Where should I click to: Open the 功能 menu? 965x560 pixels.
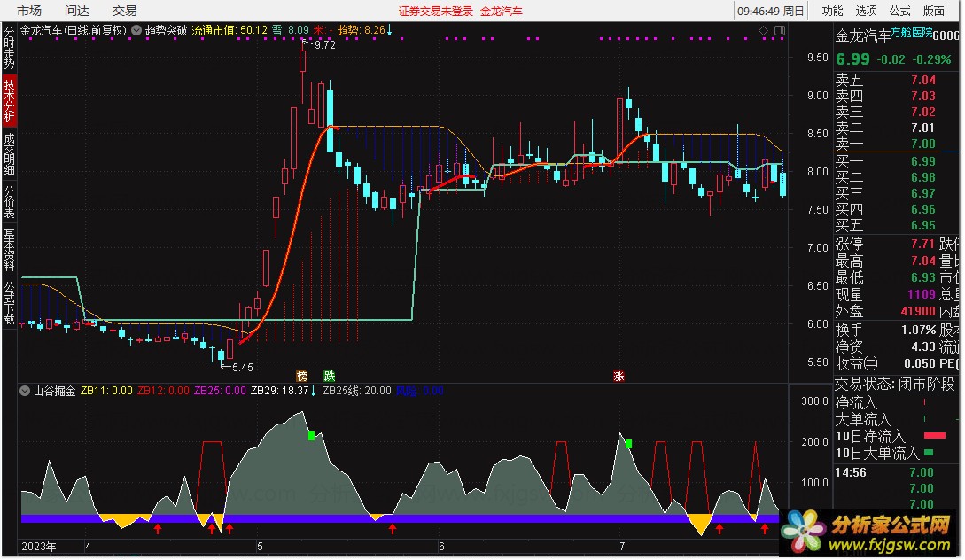coord(832,11)
